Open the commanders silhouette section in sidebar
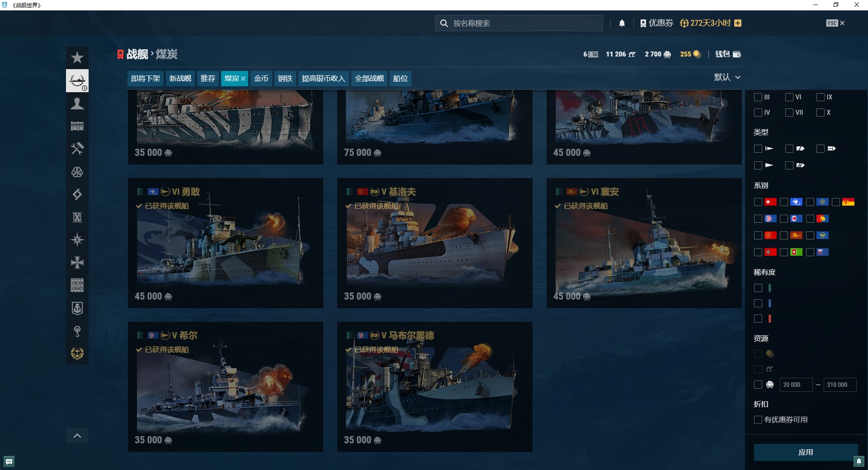This screenshot has height=470, width=868. [77, 104]
